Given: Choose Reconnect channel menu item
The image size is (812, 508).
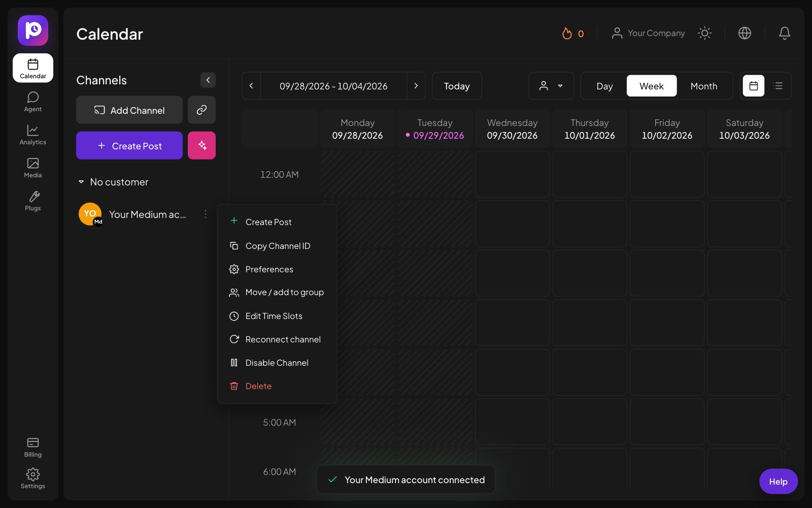Looking at the screenshot, I should [x=277, y=339].
